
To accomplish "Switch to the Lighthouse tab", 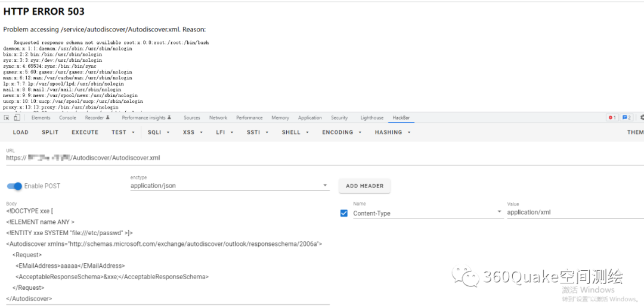I will coord(371,118).
